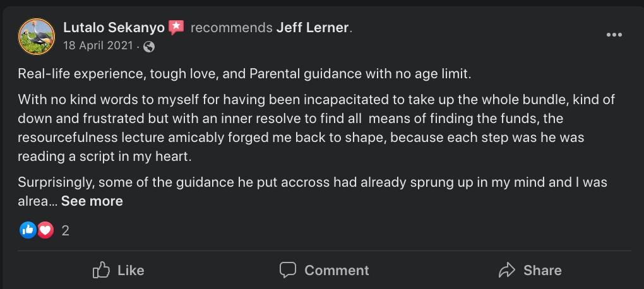Click the globe public audience icon
The height and width of the screenshot is (289, 644).
point(149,46)
